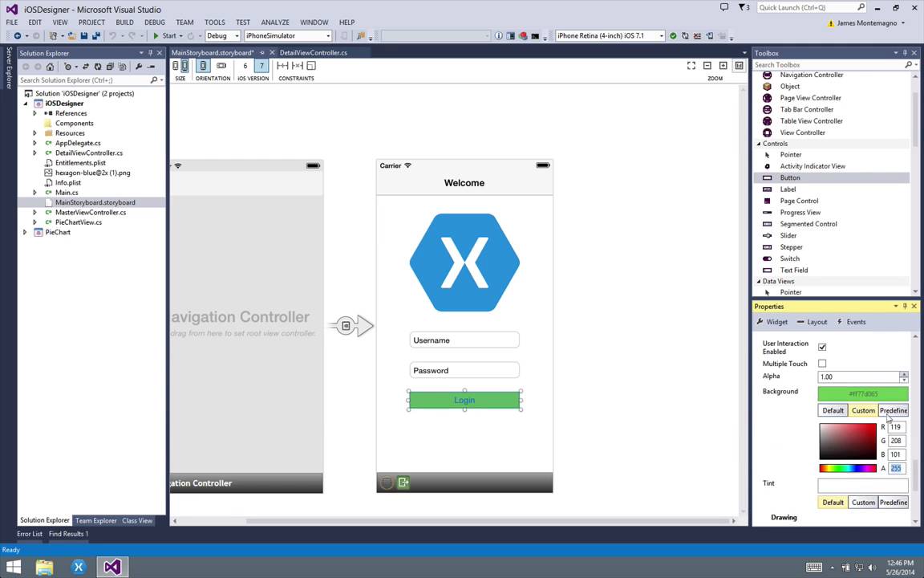The height and width of the screenshot is (578, 924).
Task: Click the Xamarin hexagon logo image
Action: pos(464,263)
